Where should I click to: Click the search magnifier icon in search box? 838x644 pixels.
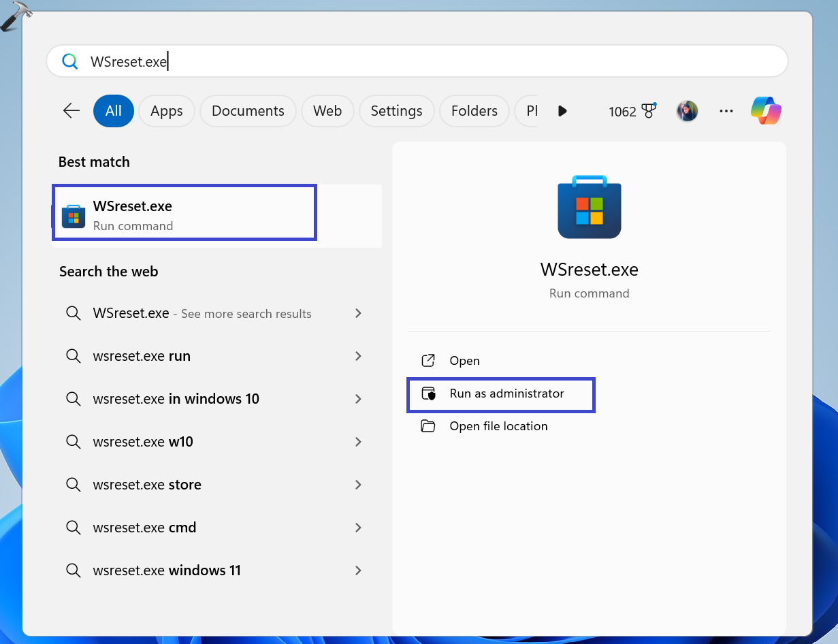tap(70, 62)
